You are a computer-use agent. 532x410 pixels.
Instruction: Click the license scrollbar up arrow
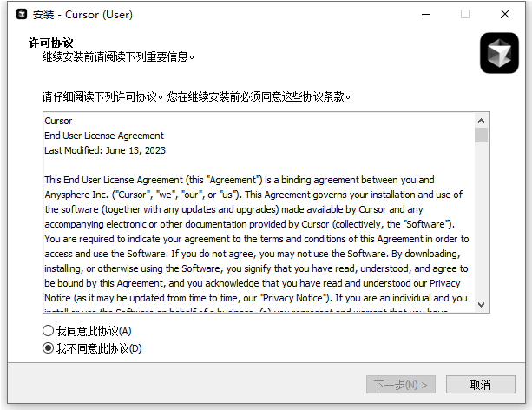[x=481, y=121]
